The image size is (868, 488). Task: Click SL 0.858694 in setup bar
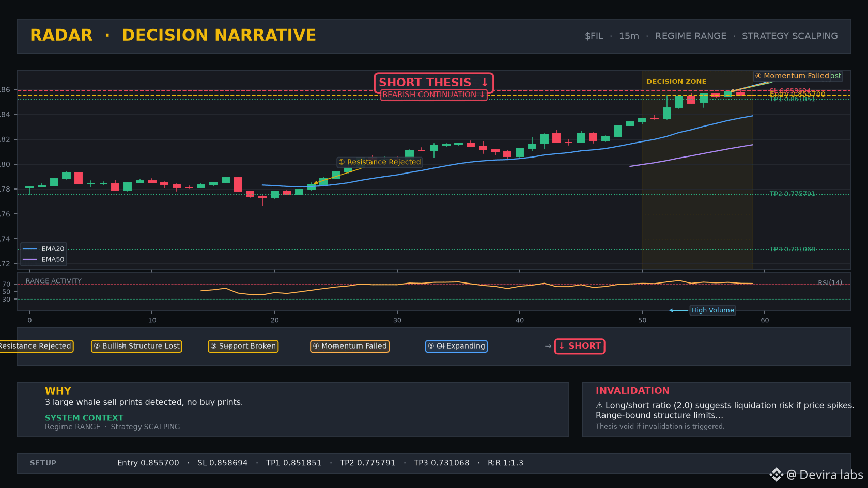coord(223,463)
